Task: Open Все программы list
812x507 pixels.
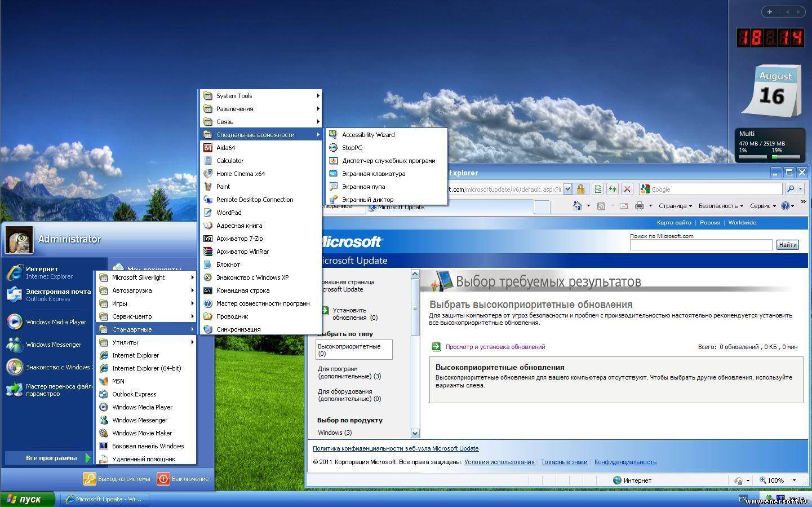Action: pos(48,458)
